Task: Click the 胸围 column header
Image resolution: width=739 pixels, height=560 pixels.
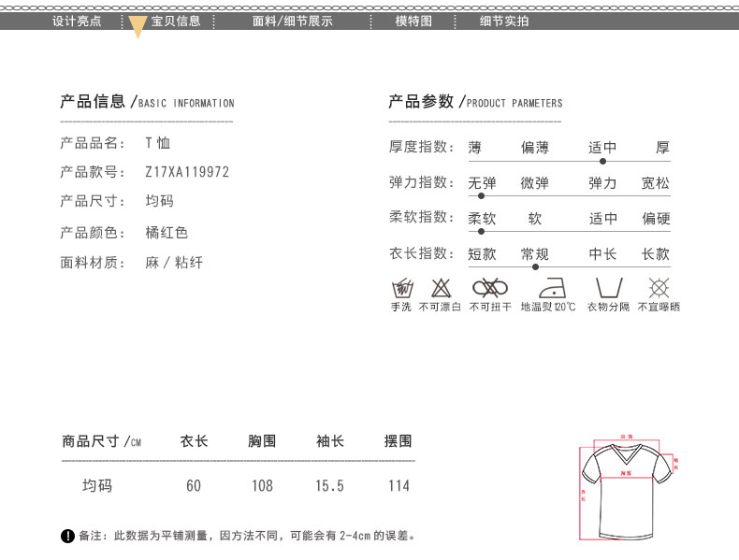Action: coord(262,441)
